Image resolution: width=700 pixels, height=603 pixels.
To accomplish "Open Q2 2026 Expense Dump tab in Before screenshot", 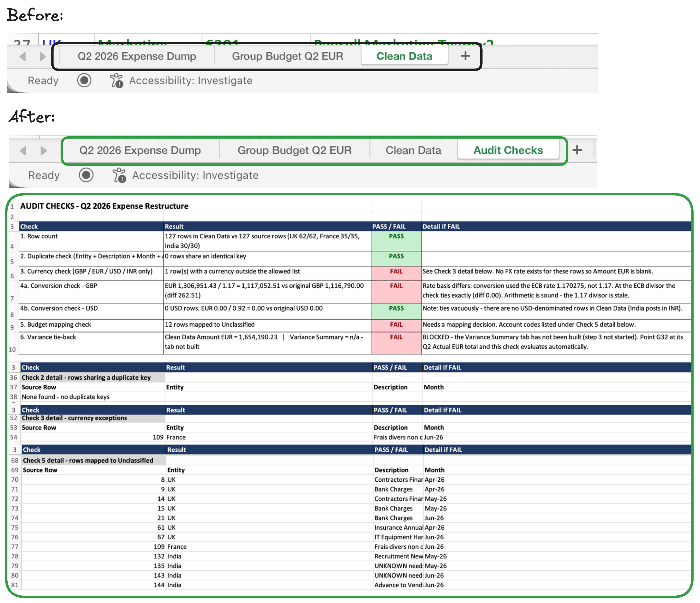I will coord(137,56).
